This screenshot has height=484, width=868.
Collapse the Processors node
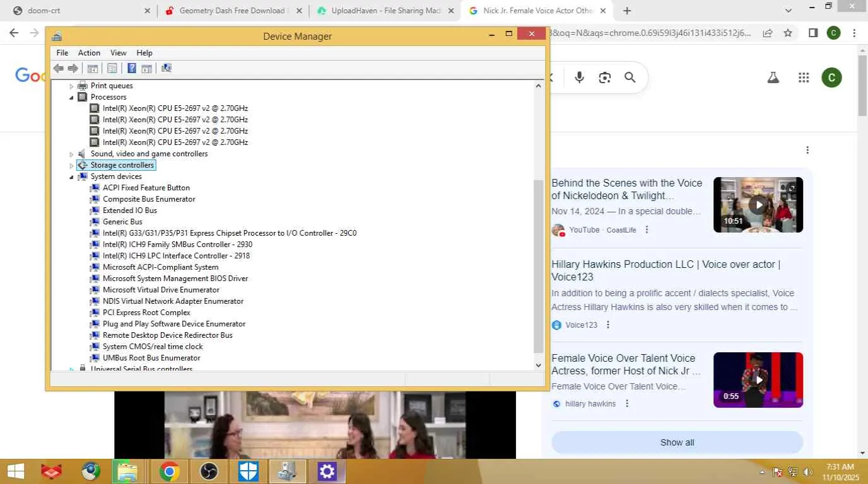[71, 97]
